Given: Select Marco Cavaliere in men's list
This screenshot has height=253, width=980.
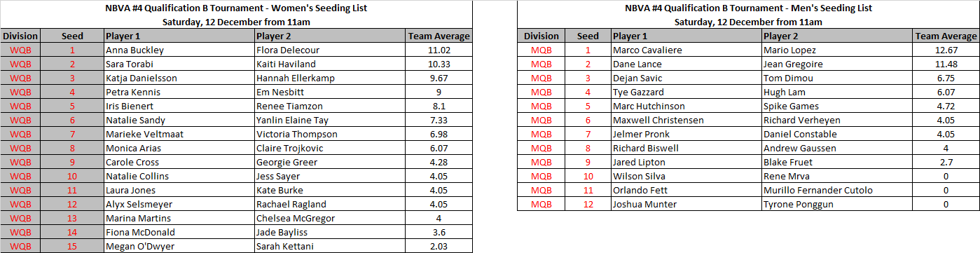Looking at the screenshot, I should tap(686, 50).
